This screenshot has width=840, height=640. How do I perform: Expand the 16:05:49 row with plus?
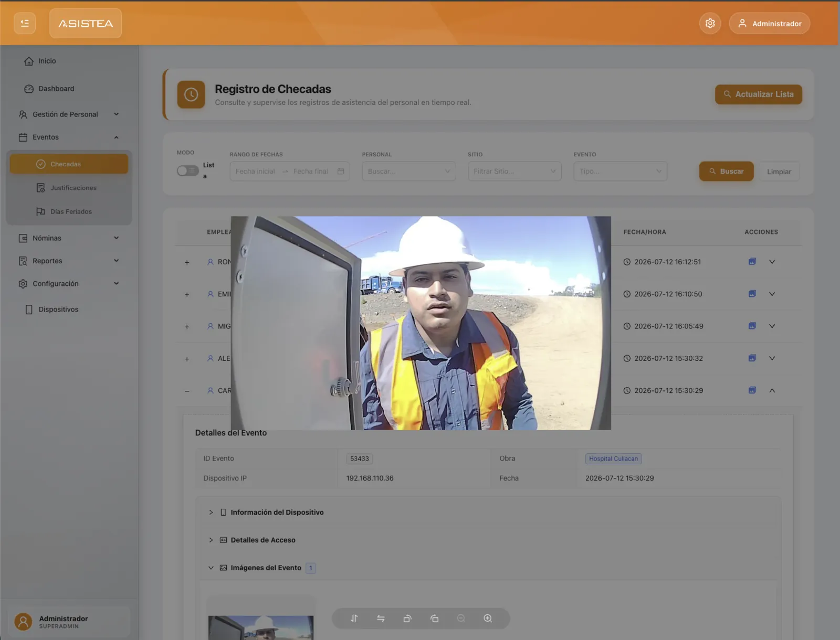coord(187,326)
